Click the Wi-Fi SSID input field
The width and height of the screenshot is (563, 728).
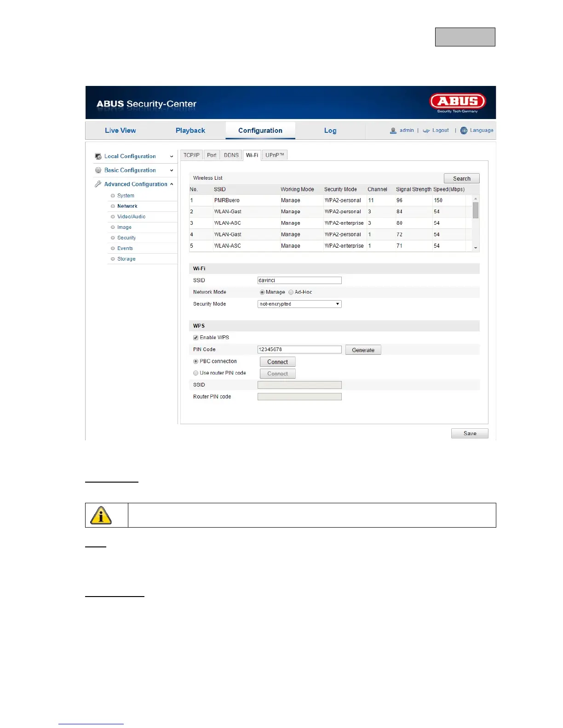pos(299,280)
